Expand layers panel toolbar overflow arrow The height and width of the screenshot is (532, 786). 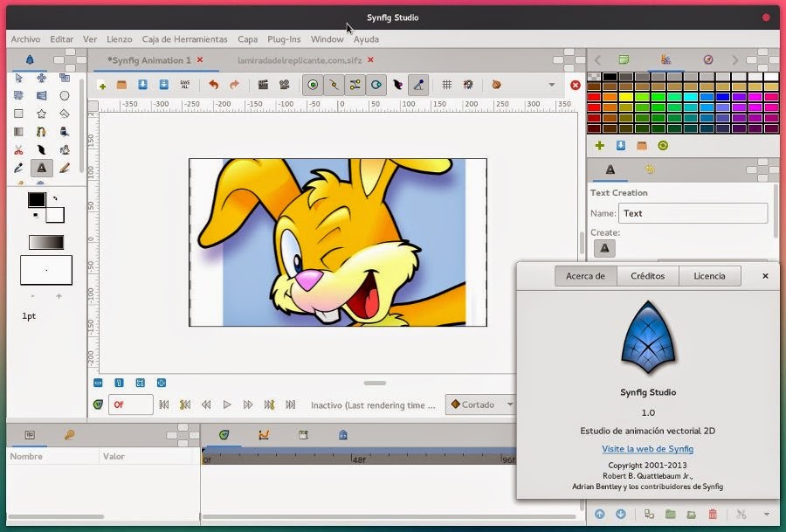pos(767,514)
